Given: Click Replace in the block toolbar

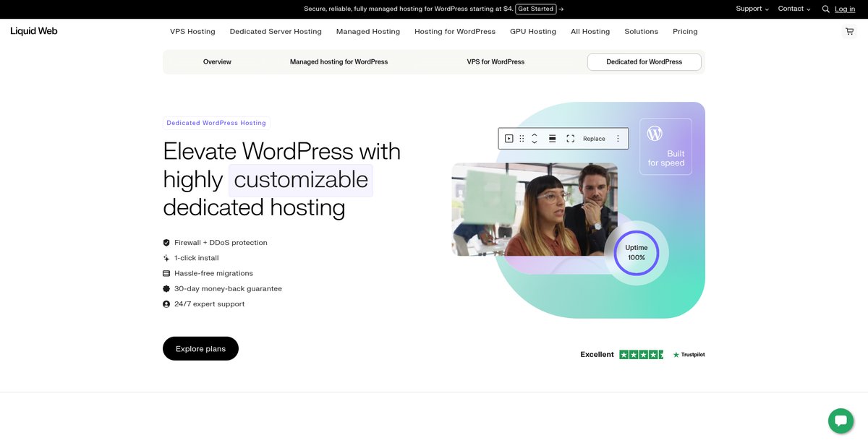Looking at the screenshot, I should click(x=594, y=139).
